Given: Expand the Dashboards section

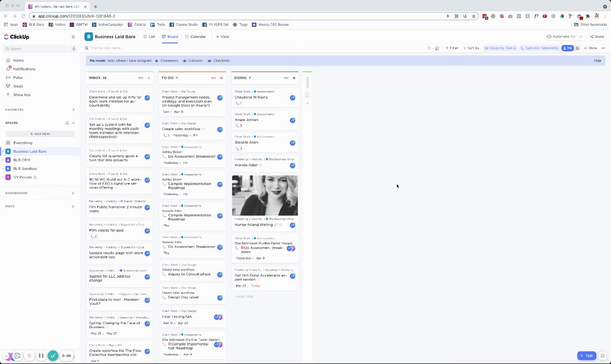Looking at the screenshot, I should (73, 193).
